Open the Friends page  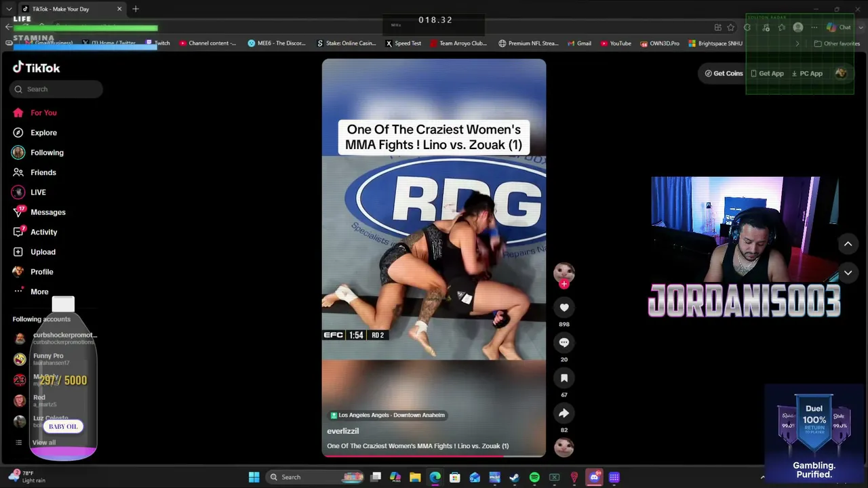click(x=35, y=172)
